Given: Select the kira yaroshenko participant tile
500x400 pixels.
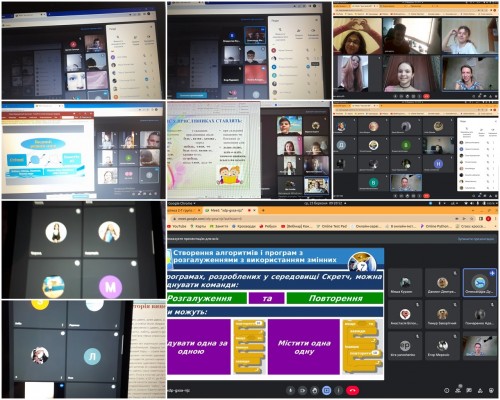Looking at the screenshot, I should click(x=404, y=346).
